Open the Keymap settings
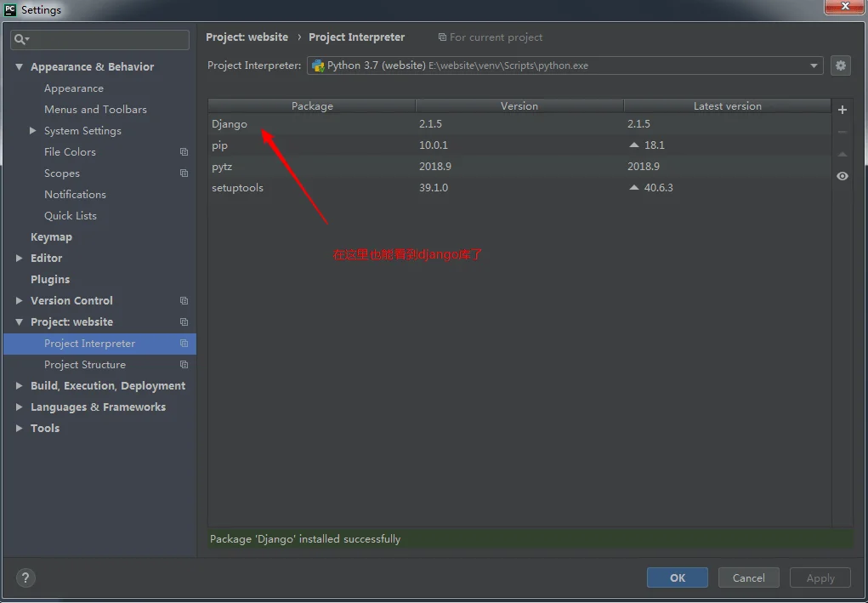The width and height of the screenshot is (868, 603). tap(51, 237)
